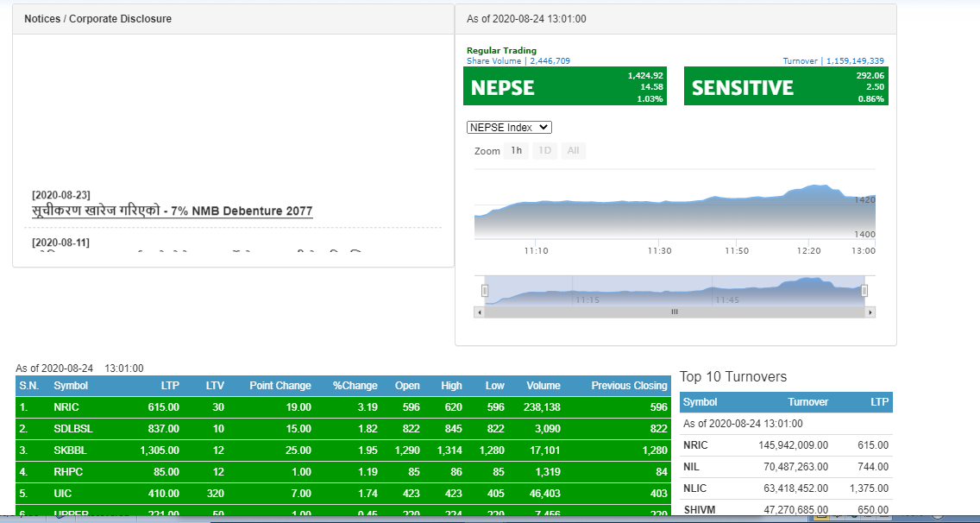
Task: Click RHPC's %Change value 1.19
Action: tap(368, 472)
